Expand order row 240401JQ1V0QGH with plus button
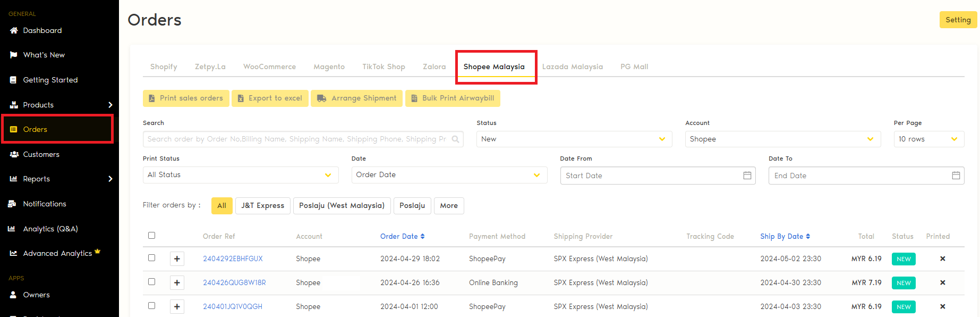This screenshot has width=980, height=317. coord(177,307)
